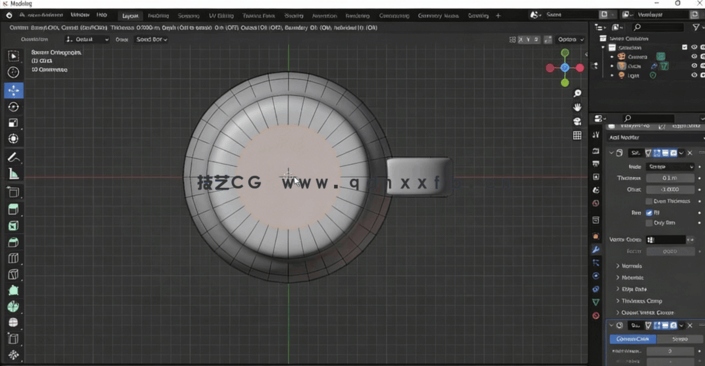Screen dimensions: 705x366
Task: Open the Render properties tab
Action: tap(596, 151)
